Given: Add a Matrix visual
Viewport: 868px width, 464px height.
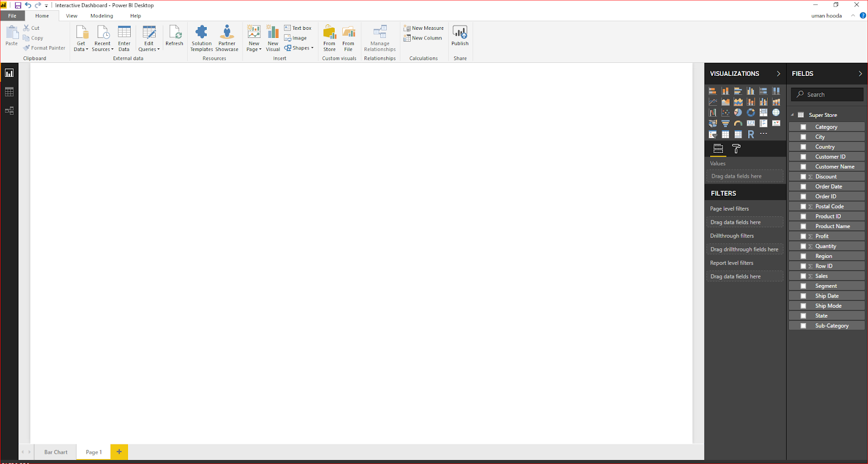Looking at the screenshot, I should click(738, 134).
